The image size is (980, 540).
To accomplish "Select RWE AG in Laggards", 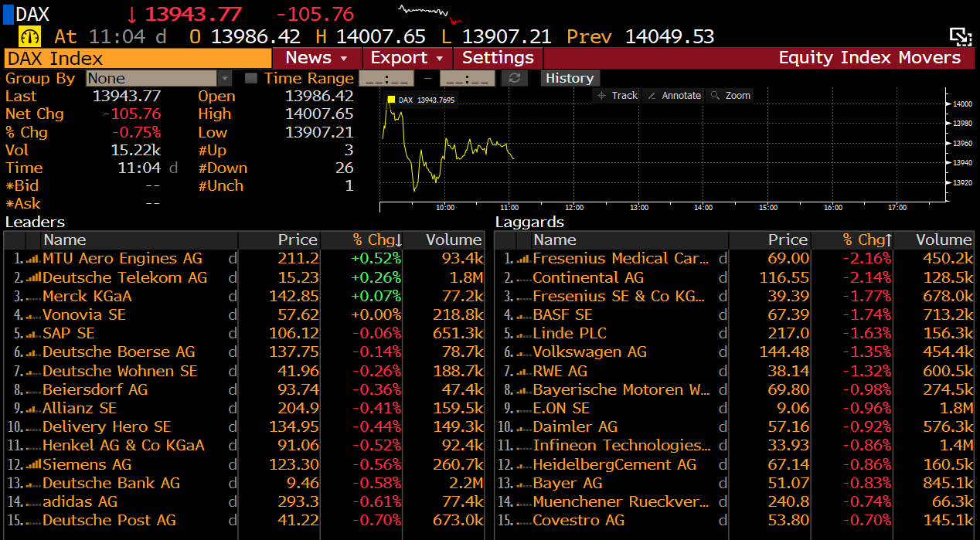I will point(734,371).
